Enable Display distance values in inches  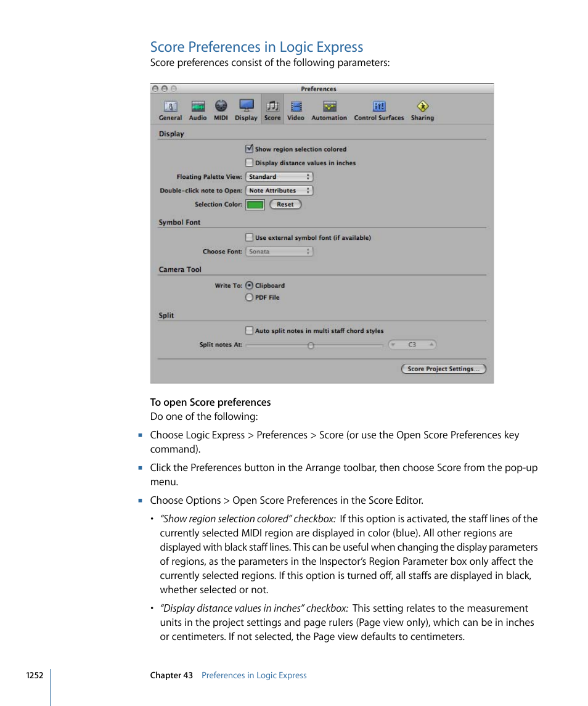point(249,163)
